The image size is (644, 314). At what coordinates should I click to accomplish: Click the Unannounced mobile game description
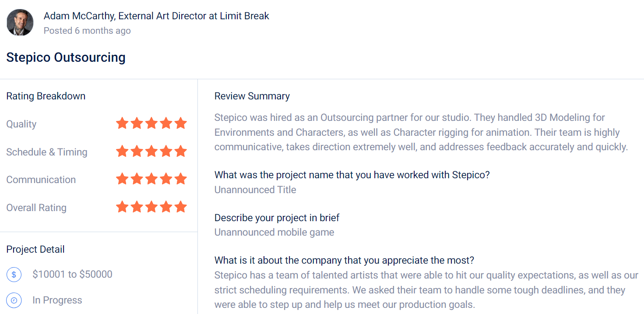point(274,233)
